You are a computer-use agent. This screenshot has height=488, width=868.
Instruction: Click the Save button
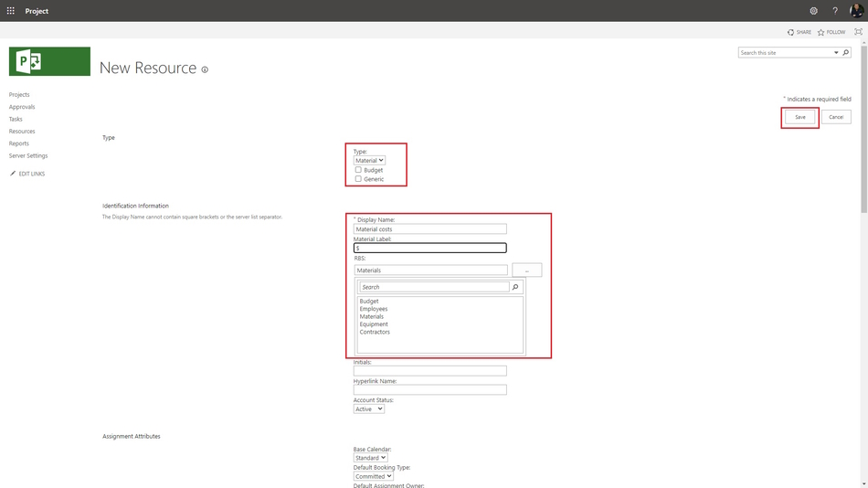coord(799,117)
